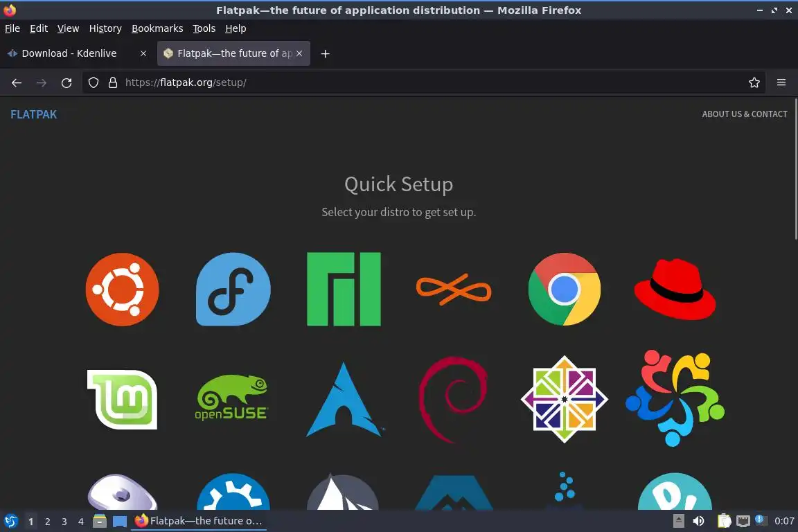Show tracking protection shield info
798x532 pixels.
click(93, 82)
